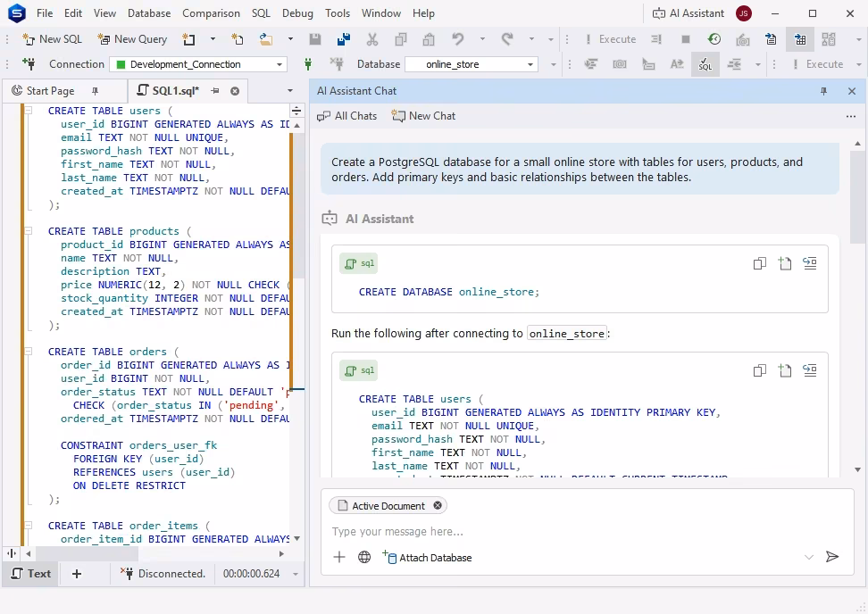Viewport: 868px width, 614px height.
Task: Click All Chats button
Action: click(346, 116)
